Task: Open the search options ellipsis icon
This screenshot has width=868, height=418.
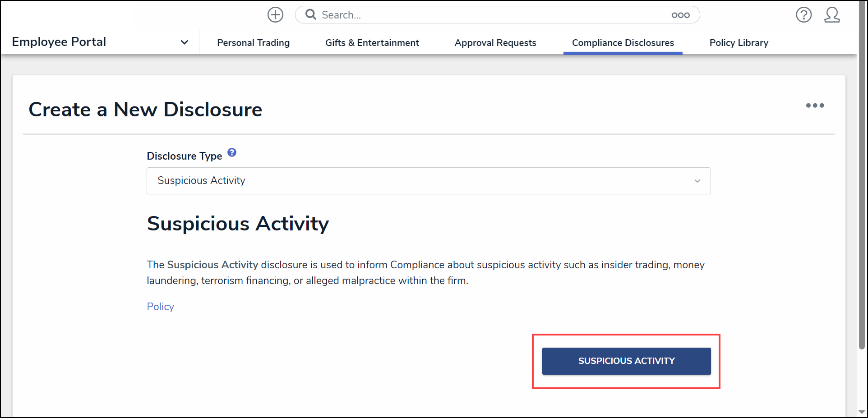Action: click(680, 15)
